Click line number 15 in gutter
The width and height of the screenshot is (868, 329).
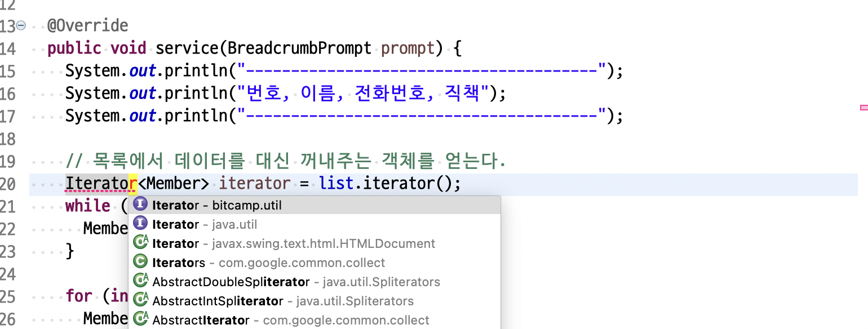pyautogui.click(x=8, y=71)
